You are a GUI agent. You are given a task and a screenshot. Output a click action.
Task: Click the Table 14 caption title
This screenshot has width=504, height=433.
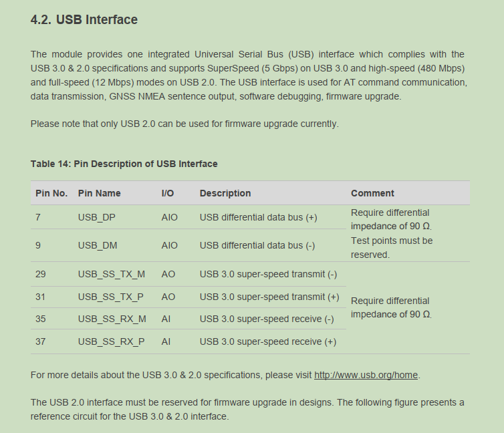click(124, 164)
